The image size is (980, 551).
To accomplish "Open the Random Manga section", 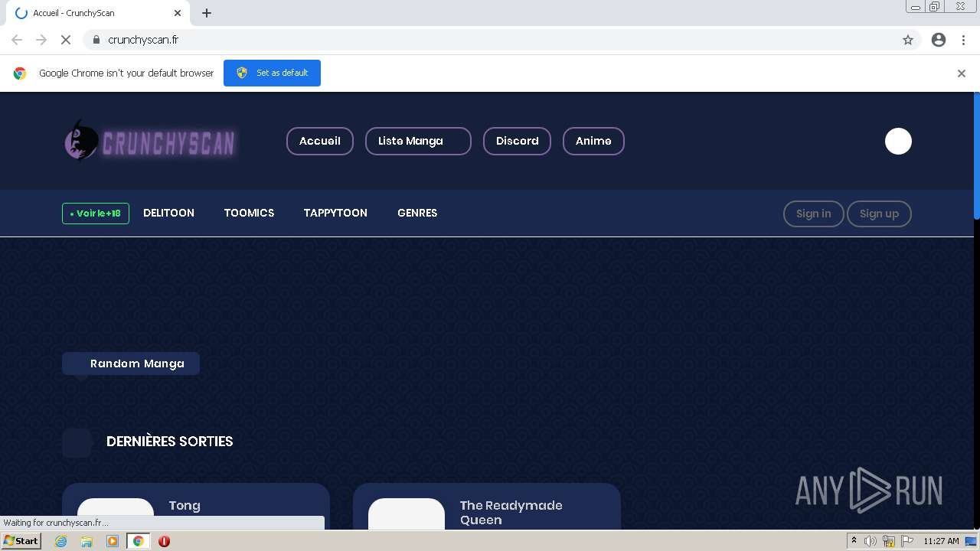I will (131, 364).
